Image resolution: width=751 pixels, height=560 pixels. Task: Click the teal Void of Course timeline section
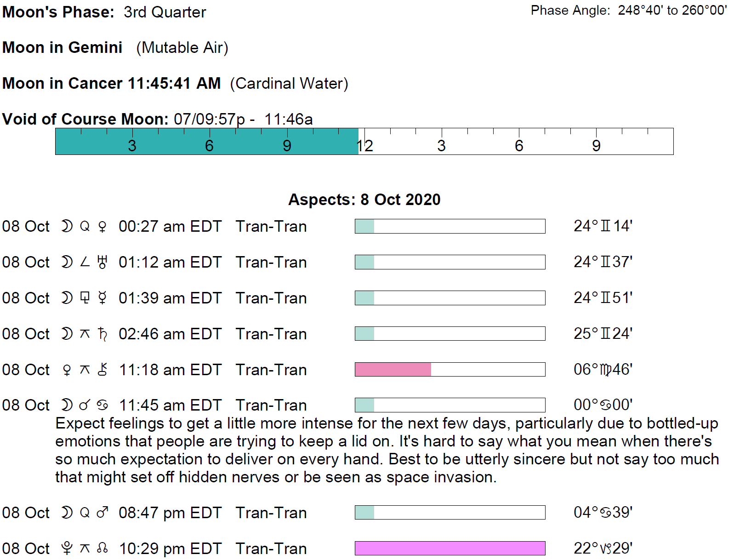[206, 141]
